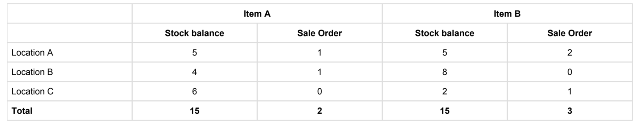Select the Total row label
This screenshot has height=129, width=644.
pyautogui.click(x=22, y=111)
